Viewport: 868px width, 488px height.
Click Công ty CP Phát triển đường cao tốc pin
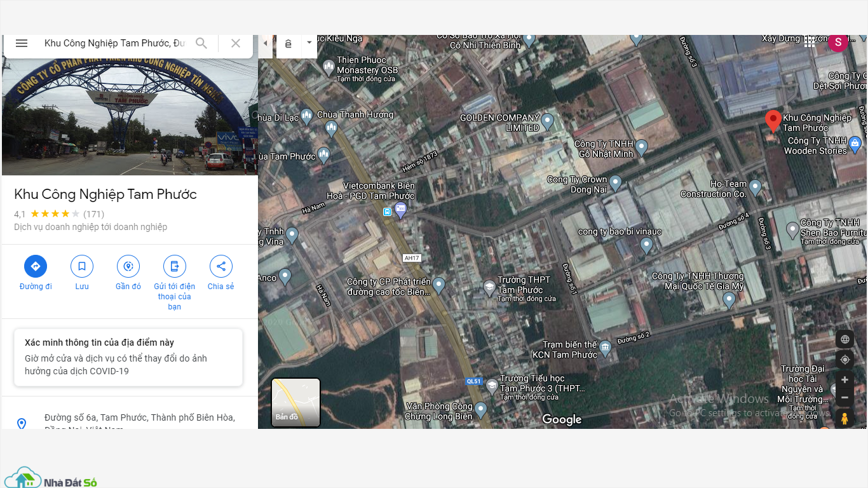[x=439, y=285]
